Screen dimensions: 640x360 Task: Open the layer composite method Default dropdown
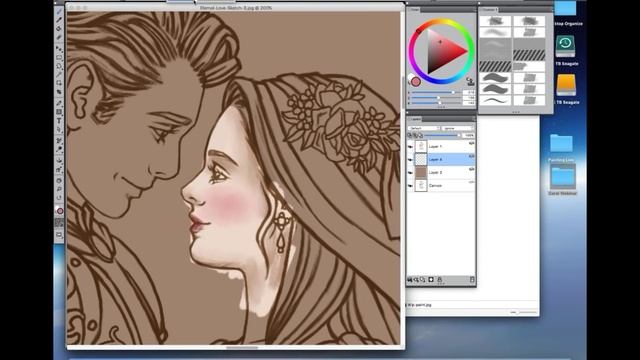click(424, 128)
